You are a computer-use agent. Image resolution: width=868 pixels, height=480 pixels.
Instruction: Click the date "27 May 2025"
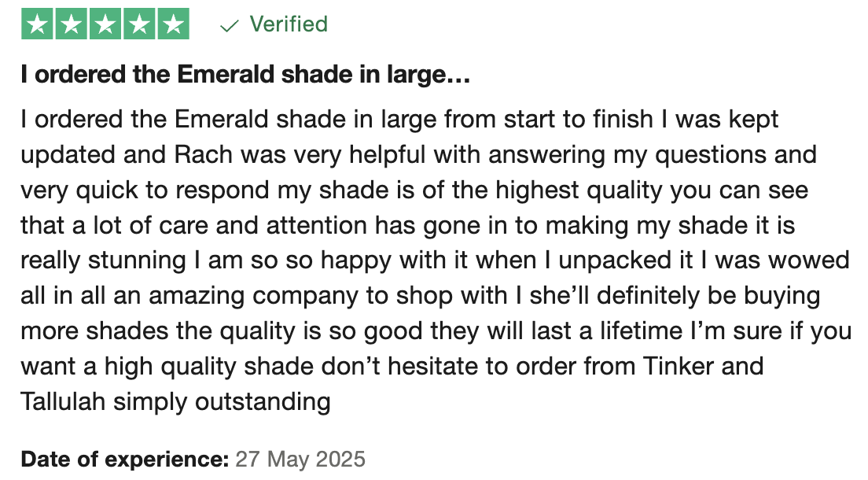[300, 459]
